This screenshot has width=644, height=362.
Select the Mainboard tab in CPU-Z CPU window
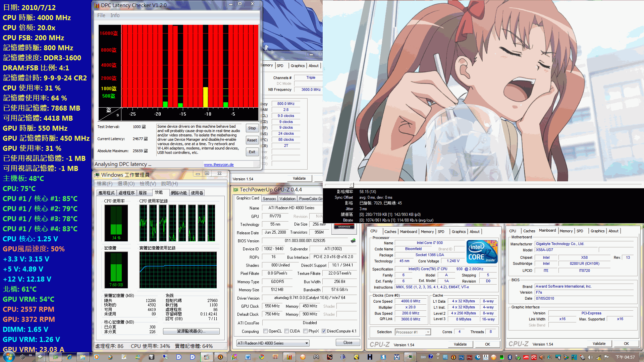pyautogui.click(x=409, y=232)
